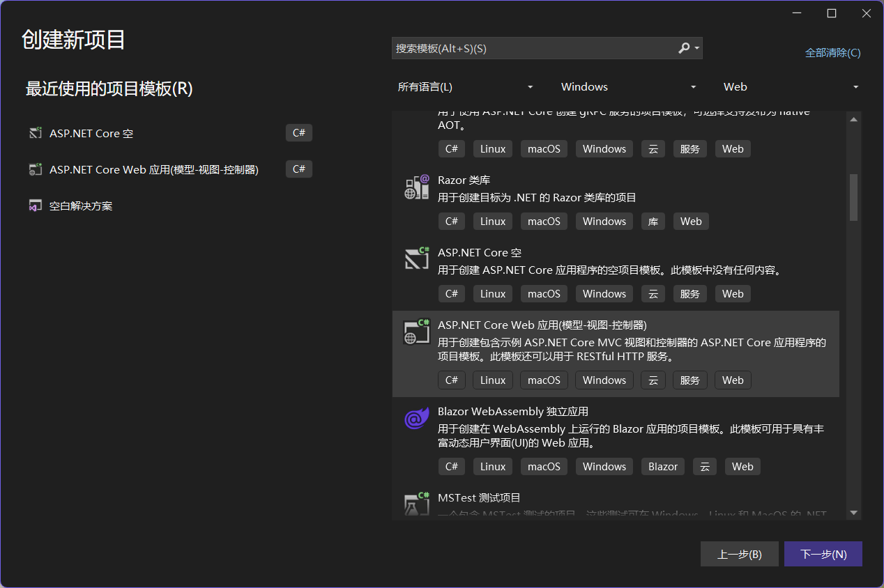
Task: Click the Windows tag under ASP.NET Core 空 template
Action: (604, 294)
